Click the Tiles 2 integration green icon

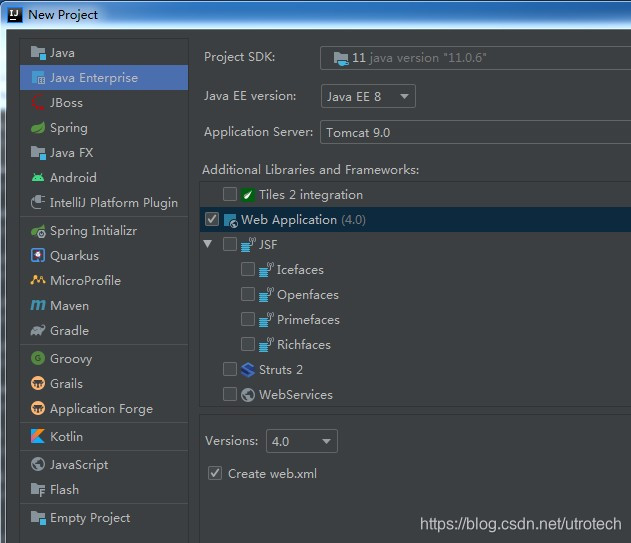[247, 195]
